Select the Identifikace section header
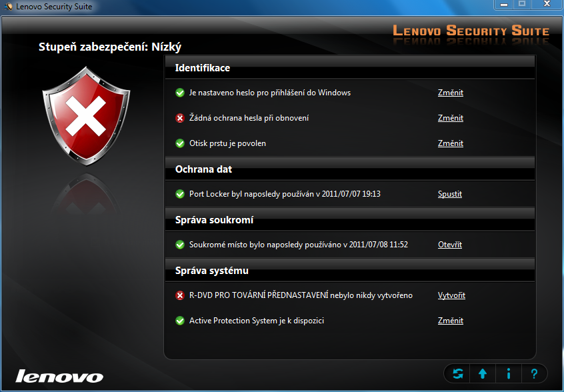 point(203,68)
